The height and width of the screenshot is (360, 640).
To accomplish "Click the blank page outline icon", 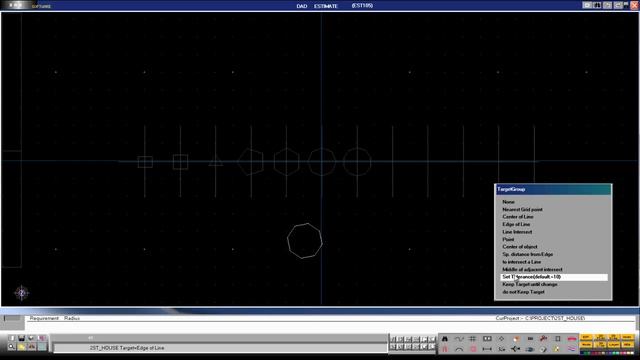I will tap(558, 339).
